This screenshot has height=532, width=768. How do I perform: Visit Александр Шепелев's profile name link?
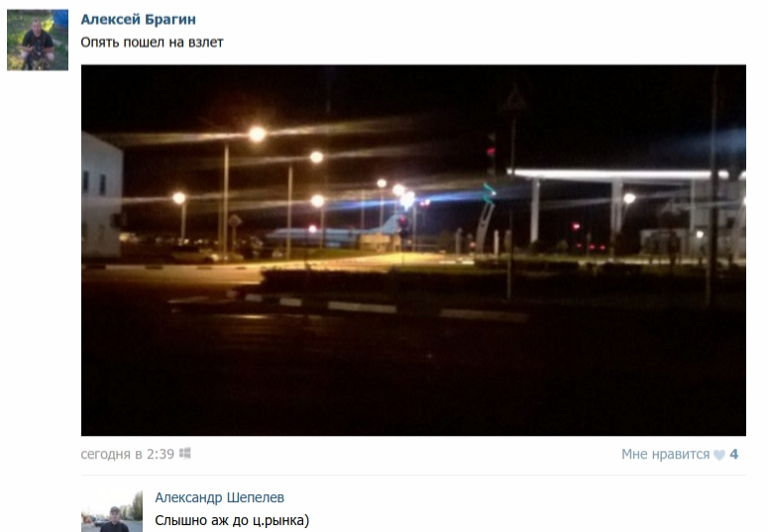pyautogui.click(x=219, y=497)
